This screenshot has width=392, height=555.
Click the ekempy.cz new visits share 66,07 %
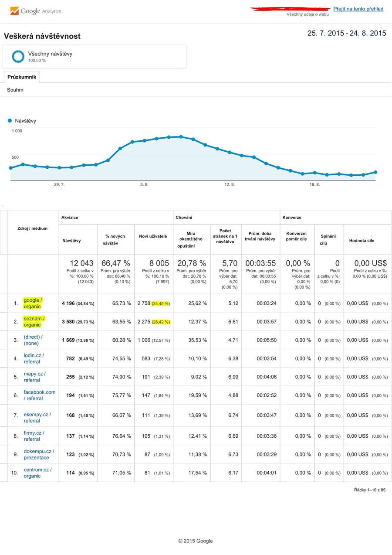[122, 415]
